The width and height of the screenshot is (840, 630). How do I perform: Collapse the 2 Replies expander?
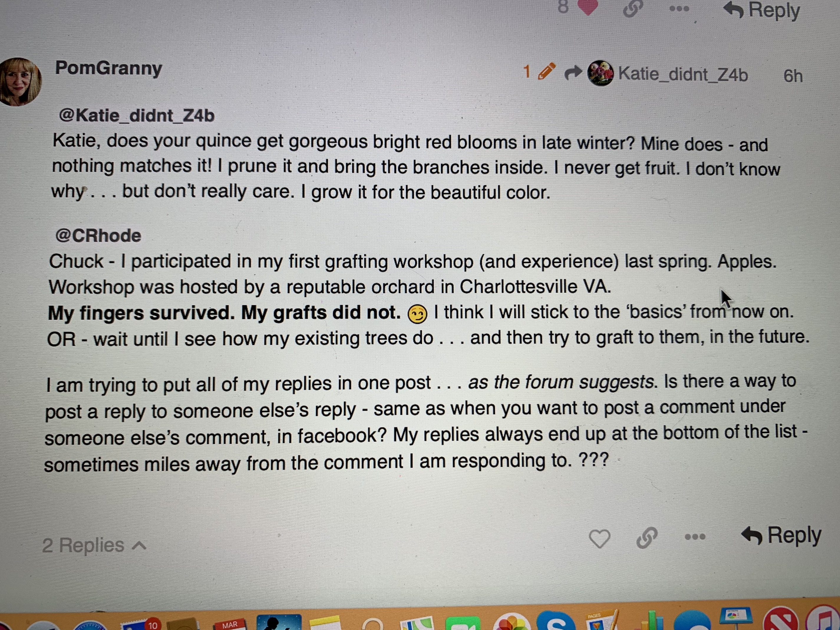[94, 545]
